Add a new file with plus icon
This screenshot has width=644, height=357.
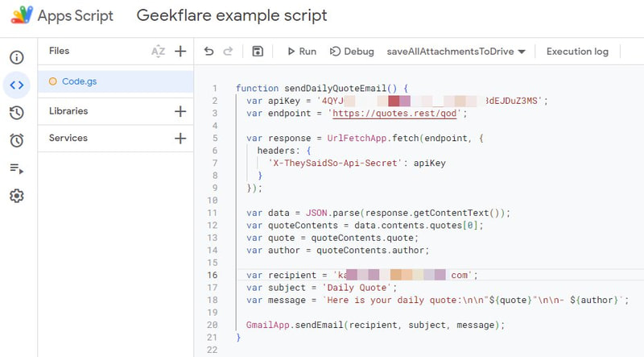coord(180,52)
